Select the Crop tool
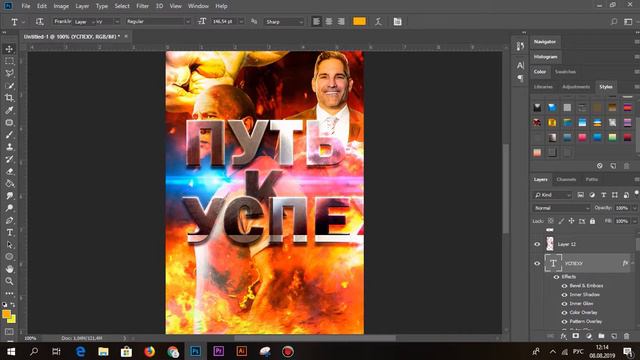This screenshot has height=360, width=640. coord(9,98)
